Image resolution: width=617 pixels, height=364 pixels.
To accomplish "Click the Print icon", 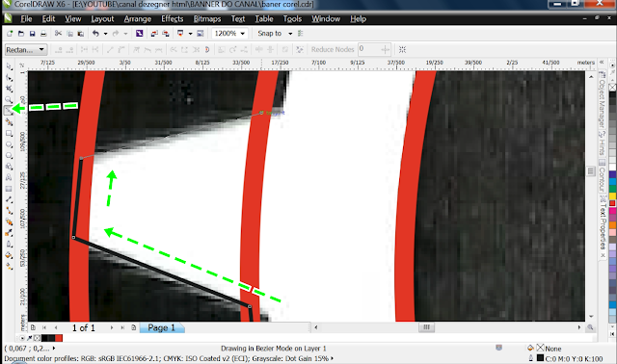I will coord(43,34).
